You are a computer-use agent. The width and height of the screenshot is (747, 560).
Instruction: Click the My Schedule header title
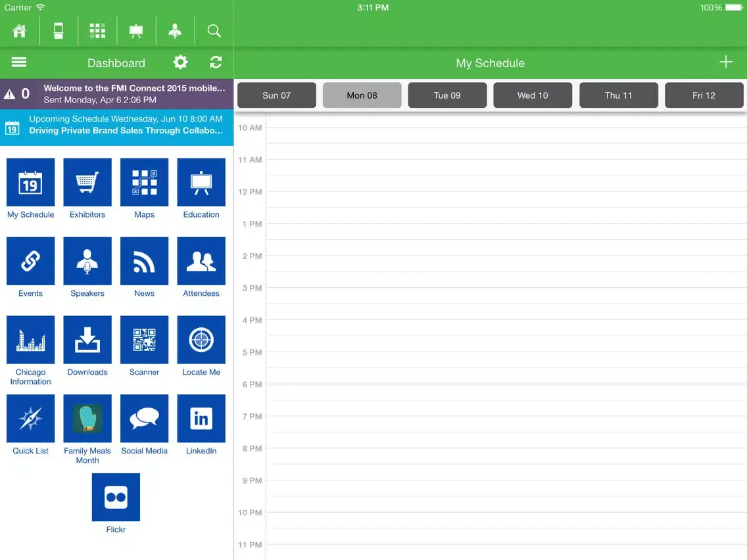tap(491, 63)
